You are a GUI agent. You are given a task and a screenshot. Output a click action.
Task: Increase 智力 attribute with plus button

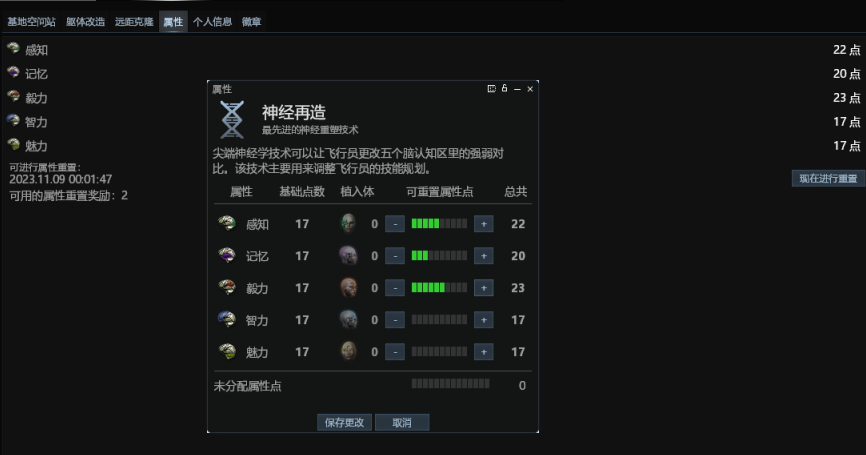[483, 320]
